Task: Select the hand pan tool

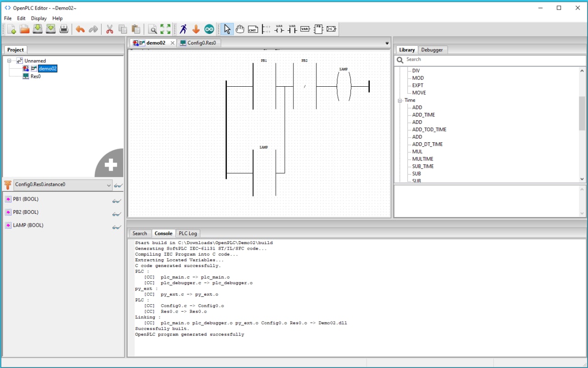Action: tap(240, 29)
